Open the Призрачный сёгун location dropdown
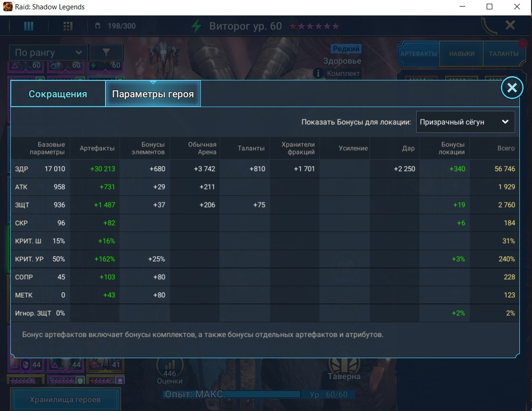 tap(465, 122)
